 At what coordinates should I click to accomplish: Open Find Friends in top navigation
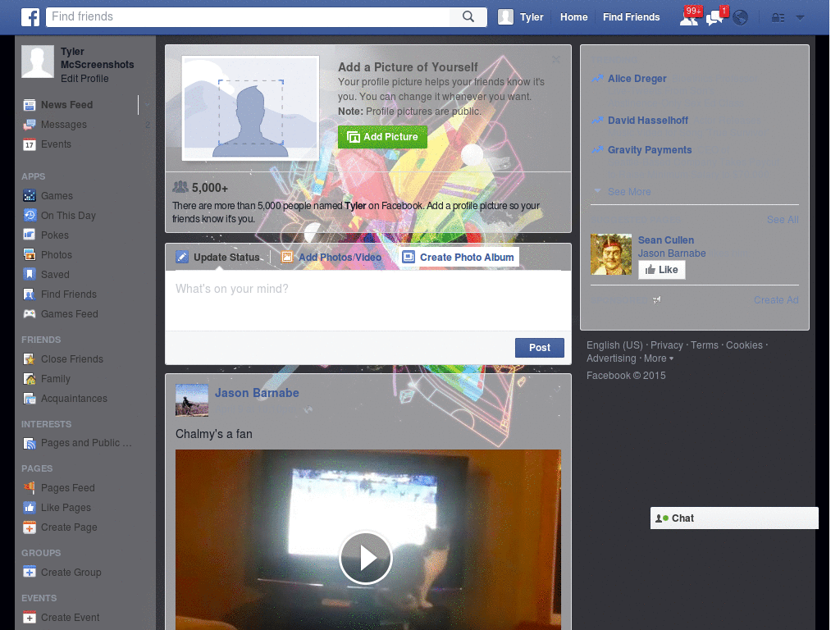pyautogui.click(x=631, y=17)
